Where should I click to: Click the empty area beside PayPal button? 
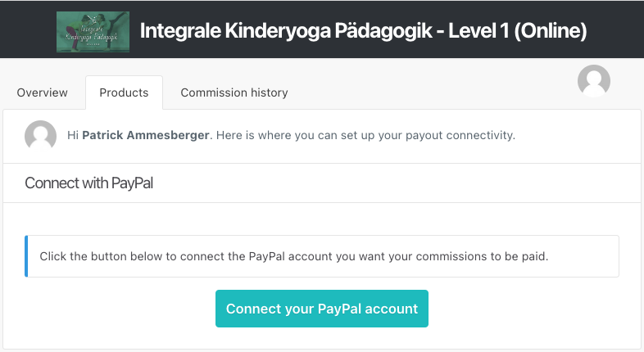pos(522,309)
